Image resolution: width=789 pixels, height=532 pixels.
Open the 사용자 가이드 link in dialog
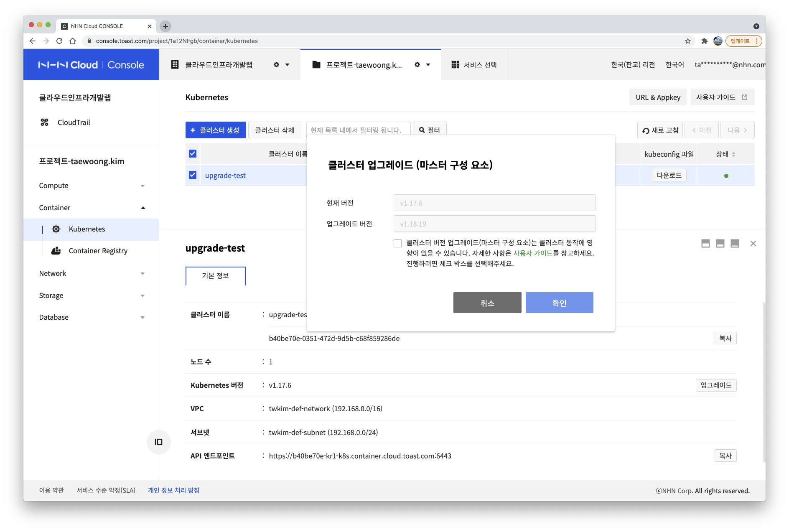533,253
